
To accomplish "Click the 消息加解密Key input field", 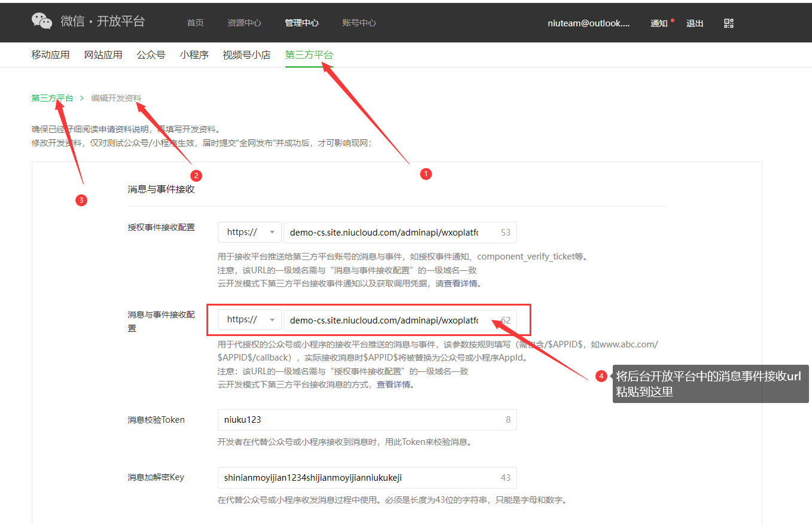I will click(359, 478).
